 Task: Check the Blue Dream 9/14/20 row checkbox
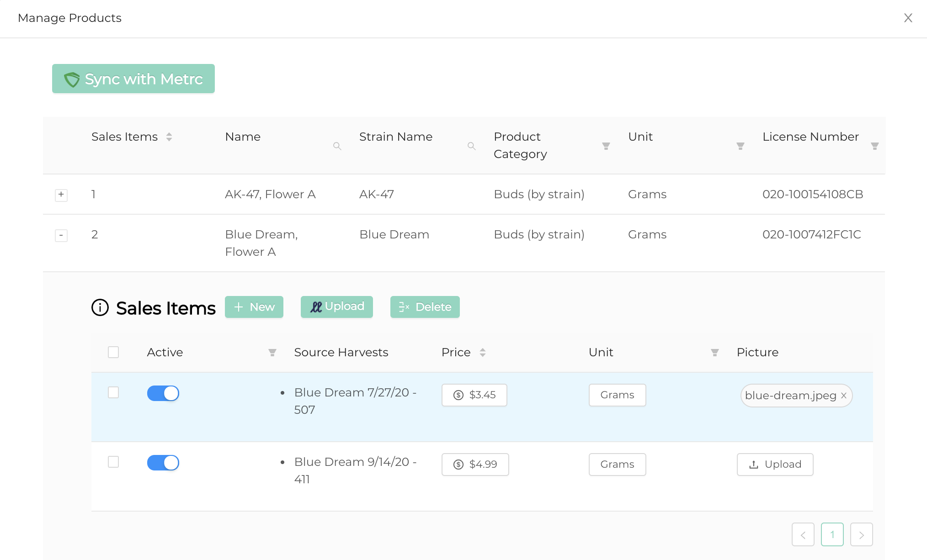pos(113,462)
